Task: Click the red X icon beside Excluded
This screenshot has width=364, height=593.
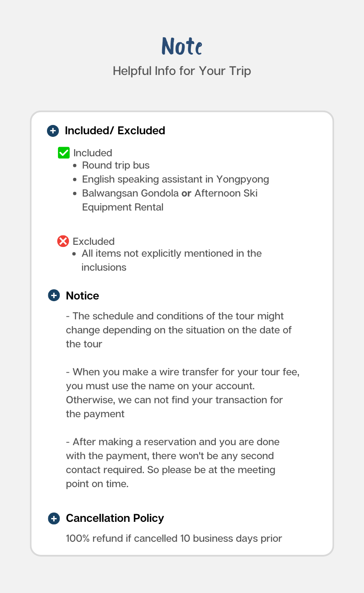Action: tap(63, 241)
